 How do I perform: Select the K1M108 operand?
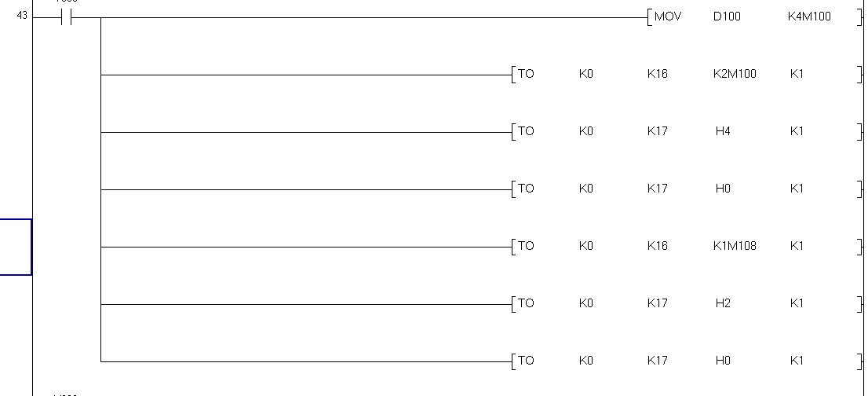coord(735,246)
